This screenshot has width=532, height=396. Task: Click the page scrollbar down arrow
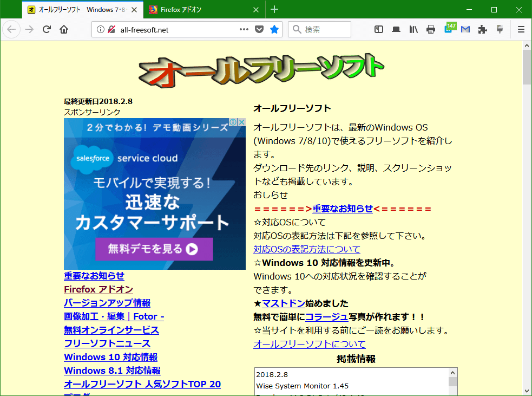[527, 391]
